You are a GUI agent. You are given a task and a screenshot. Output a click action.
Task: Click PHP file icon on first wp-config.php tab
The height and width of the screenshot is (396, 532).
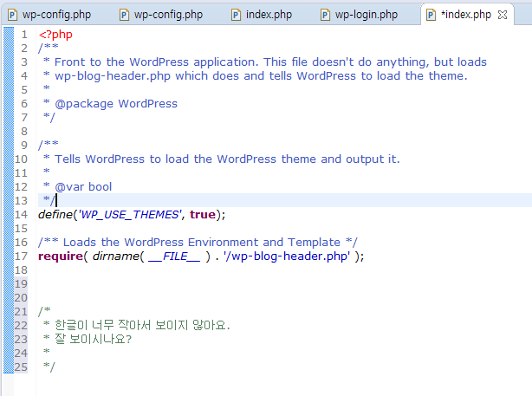click(x=12, y=15)
